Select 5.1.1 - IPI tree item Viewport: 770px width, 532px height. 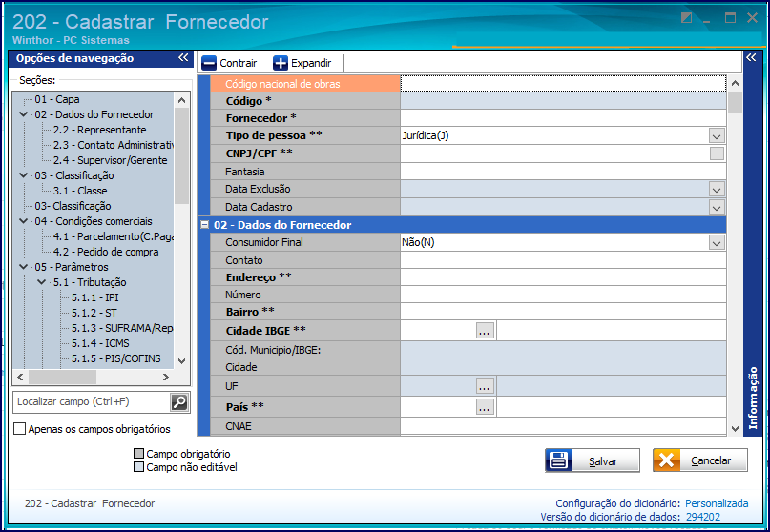coord(95,297)
